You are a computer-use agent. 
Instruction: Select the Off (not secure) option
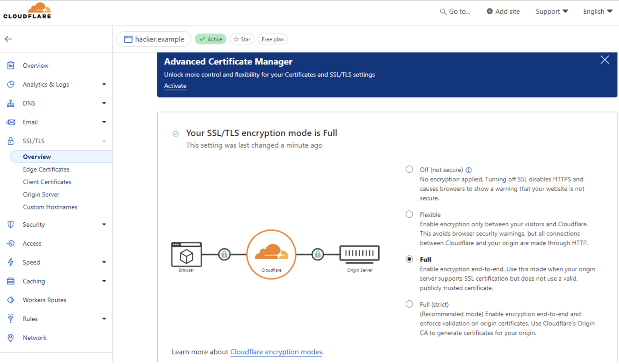point(409,170)
